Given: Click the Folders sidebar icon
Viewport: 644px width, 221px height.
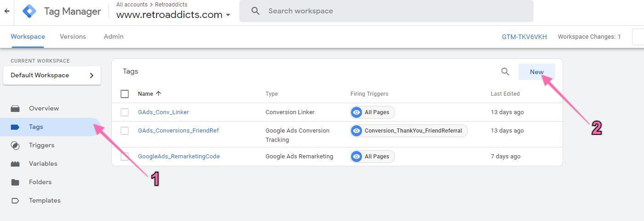Looking at the screenshot, I should (x=15, y=182).
